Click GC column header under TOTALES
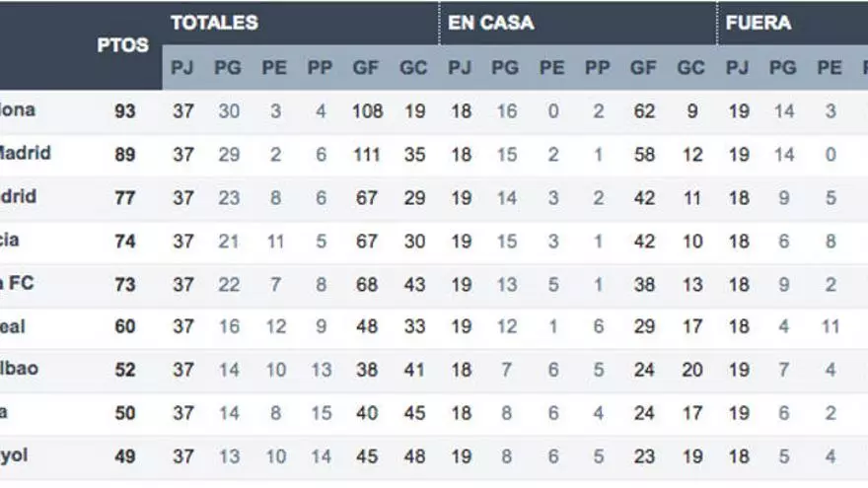Image resolution: width=868 pixels, height=488 pixels. [x=413, y=68]
